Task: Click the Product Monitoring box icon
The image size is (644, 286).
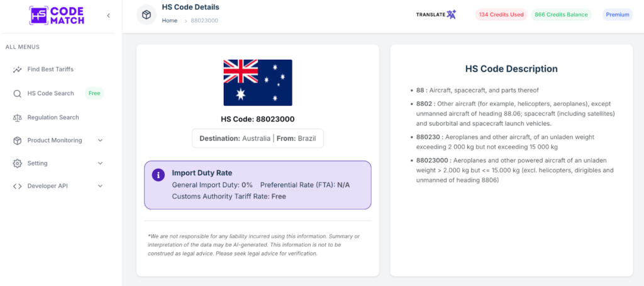Action: (x=17, y=140)
